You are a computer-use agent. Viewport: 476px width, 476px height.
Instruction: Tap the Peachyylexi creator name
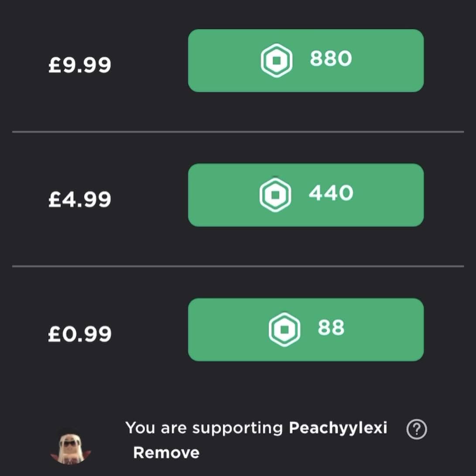coord(338,428)
